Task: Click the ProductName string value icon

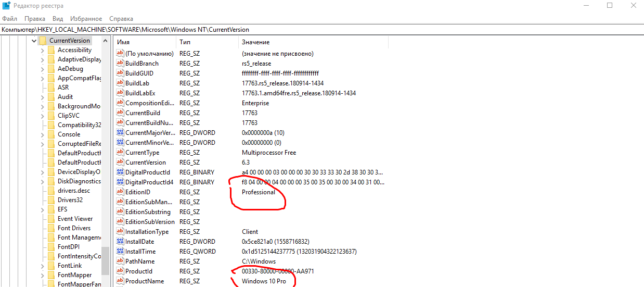Action: [x=120, y=281]
